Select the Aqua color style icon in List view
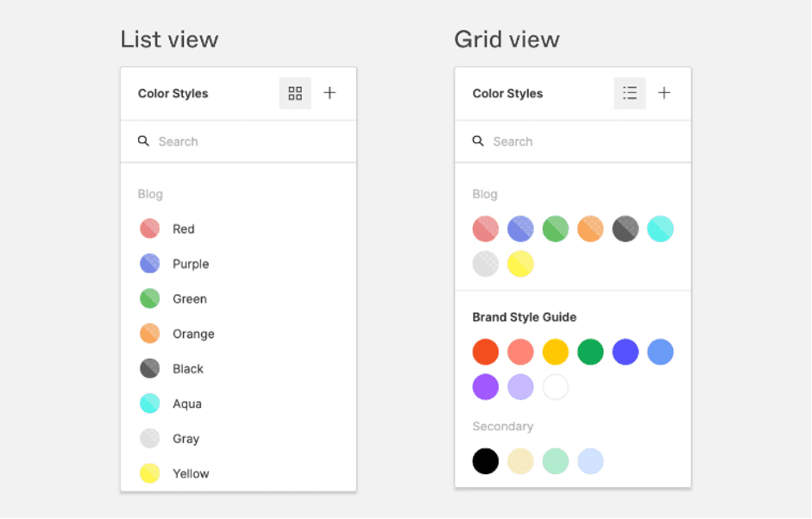 click(149, 403)
